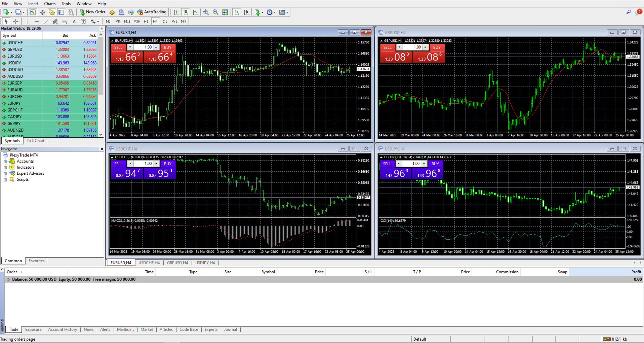Screen dimensions: 644x343
Task: Open the Profiles toolbar icon
Action: 18,12
